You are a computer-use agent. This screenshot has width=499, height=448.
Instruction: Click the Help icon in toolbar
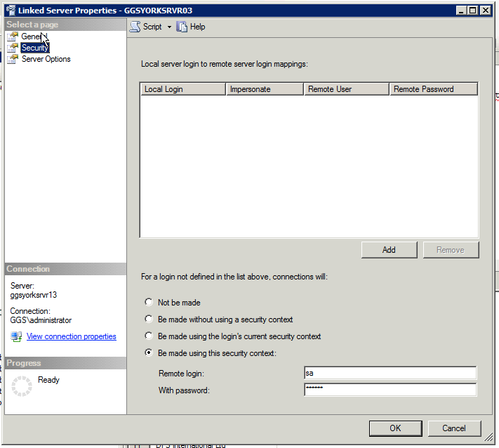(182, 27)
